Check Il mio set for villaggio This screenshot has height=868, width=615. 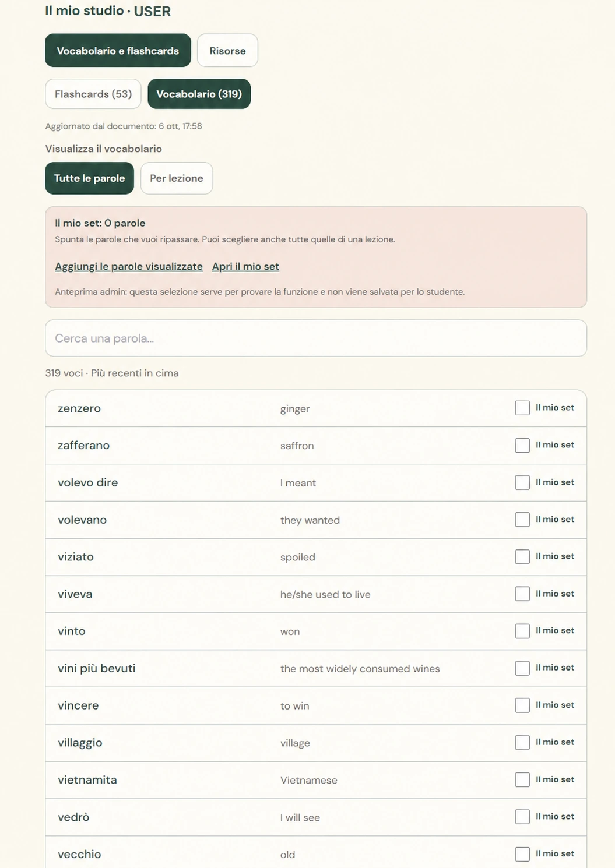[522, 742]
